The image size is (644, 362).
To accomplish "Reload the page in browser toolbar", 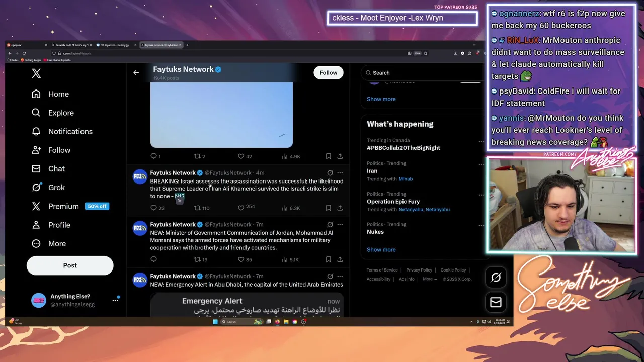I will (x=24, y=53).
